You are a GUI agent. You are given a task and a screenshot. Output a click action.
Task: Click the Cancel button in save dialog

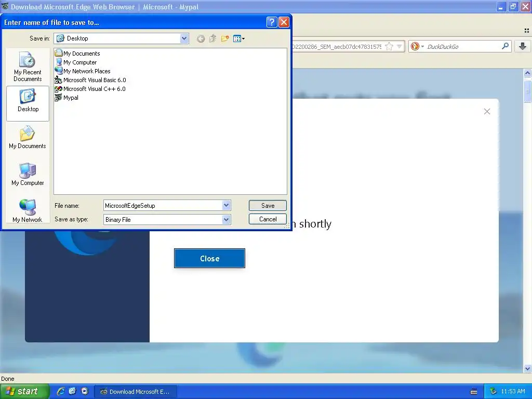click(268, 219)
